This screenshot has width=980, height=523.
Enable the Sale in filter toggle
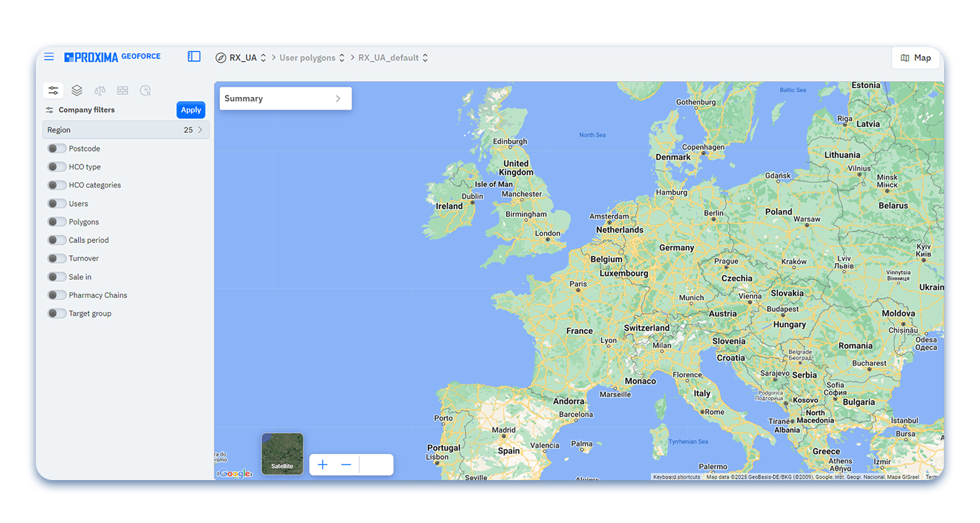click(57, 276)
